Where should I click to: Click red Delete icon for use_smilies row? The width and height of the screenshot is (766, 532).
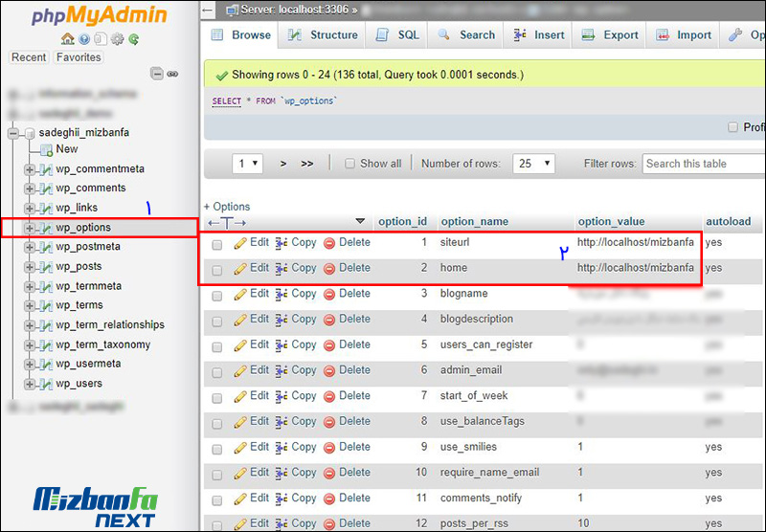[329, 447]
